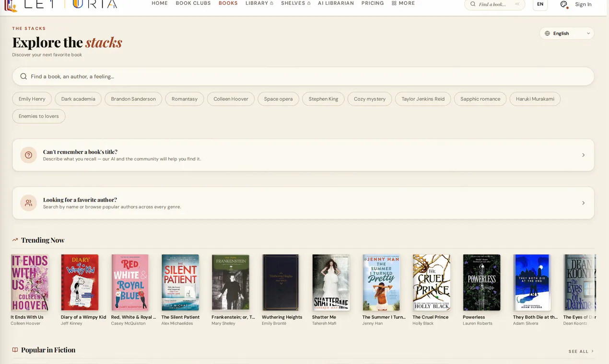This screenshot has height=364, width=609.
Task: Open the locked SHELVES nav item
Action: click(x=295, y=3)
